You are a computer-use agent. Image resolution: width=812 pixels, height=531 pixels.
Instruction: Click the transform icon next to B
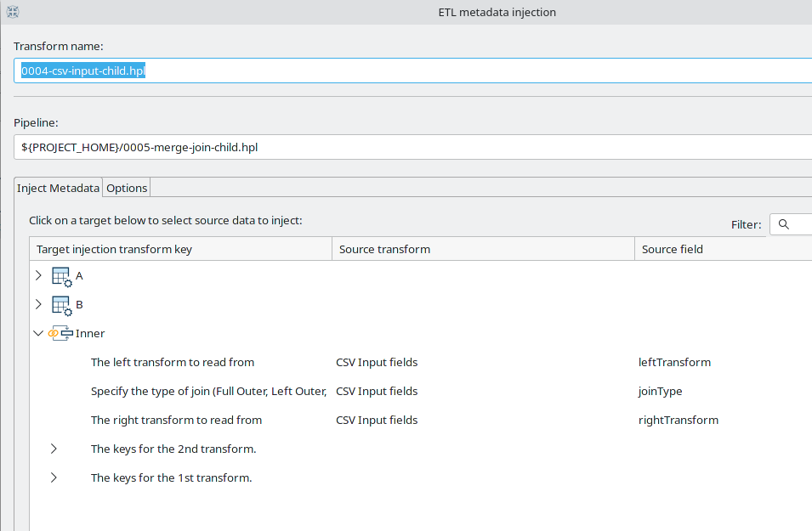pos(62,304)
